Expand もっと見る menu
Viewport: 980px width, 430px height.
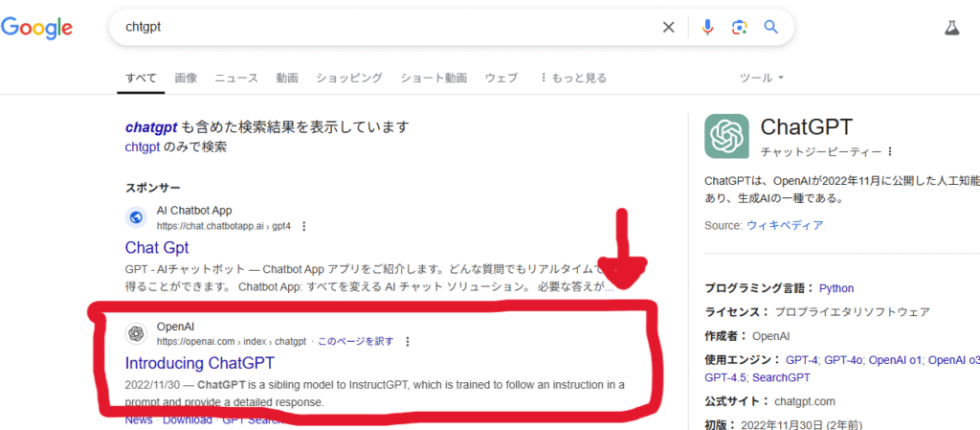573,79
